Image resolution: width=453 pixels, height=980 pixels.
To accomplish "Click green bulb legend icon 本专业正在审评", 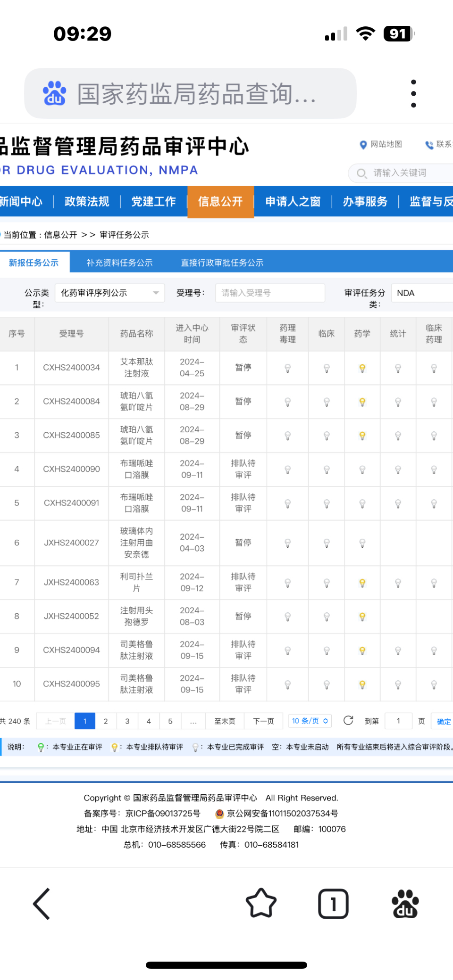I will click(x=41, y=747).
